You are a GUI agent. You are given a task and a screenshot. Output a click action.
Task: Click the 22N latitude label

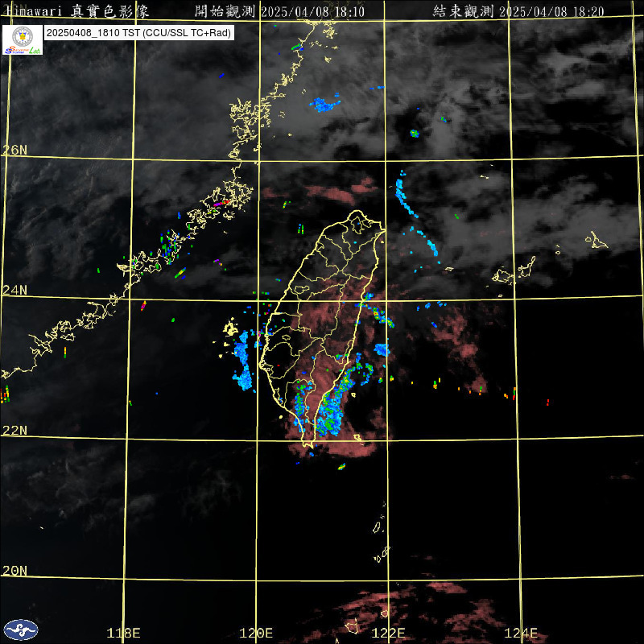coord(14,431)
